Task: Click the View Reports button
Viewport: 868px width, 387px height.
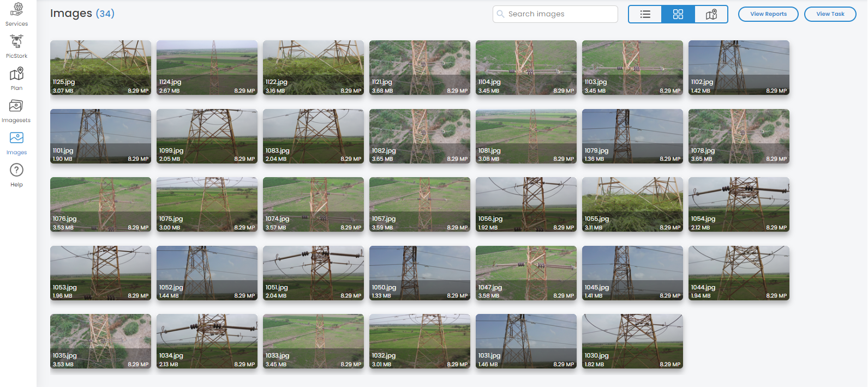Action: [768, 14]
